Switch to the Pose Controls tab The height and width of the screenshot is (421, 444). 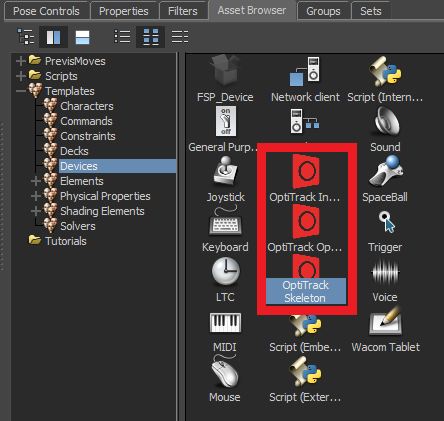tap(46, 11)
